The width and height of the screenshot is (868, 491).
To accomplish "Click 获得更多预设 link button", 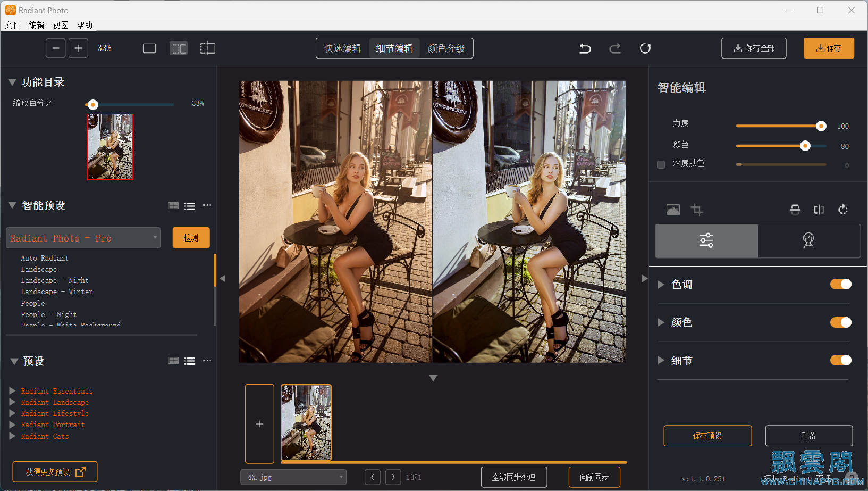I will coord(55,472).
